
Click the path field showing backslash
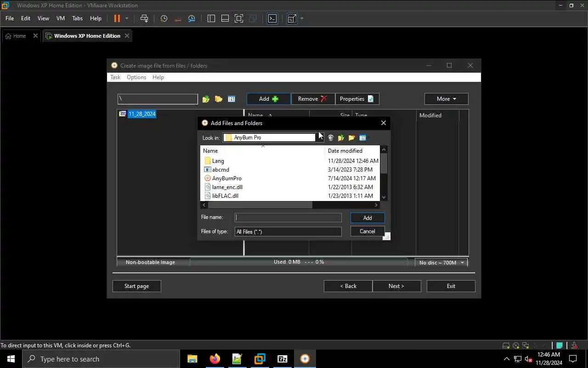158,99
